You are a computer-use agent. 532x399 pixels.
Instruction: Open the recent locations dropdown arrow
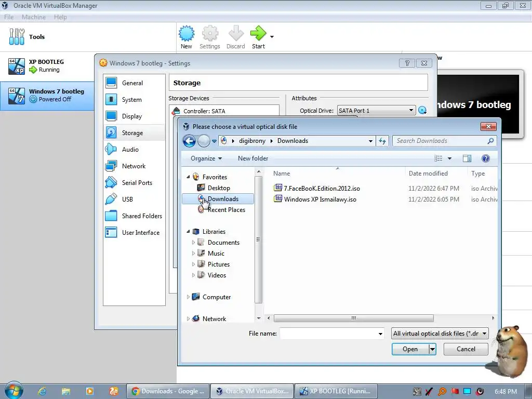pyautogui.click(x=214, y=141)
